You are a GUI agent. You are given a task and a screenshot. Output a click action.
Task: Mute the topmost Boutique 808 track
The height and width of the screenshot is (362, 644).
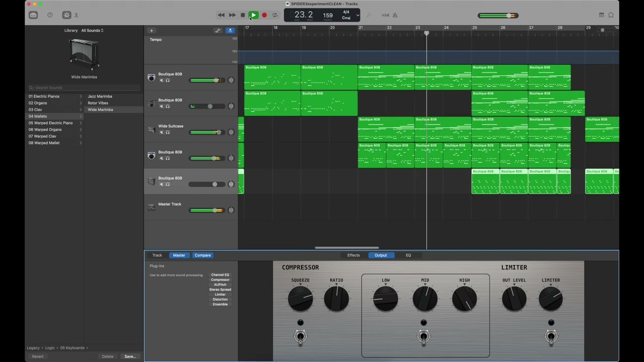(x=162, y=80)
